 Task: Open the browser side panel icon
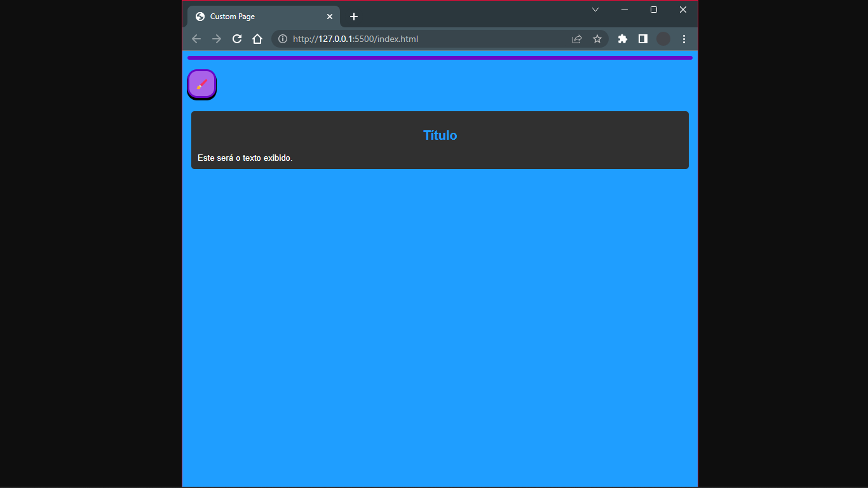[642, 39]
